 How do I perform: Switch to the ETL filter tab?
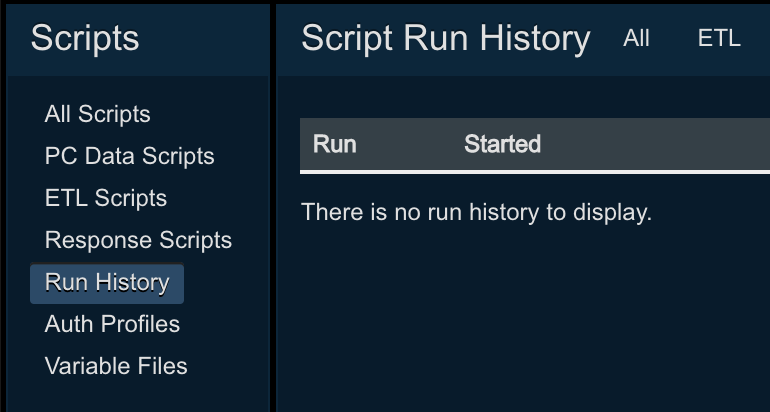tap(719, 39)
